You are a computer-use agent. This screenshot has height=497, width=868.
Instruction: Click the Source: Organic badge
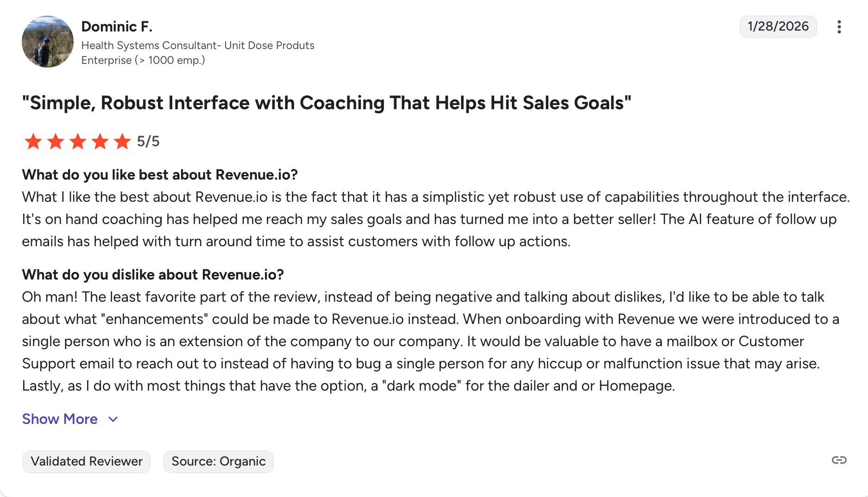[x=219, y=461]
